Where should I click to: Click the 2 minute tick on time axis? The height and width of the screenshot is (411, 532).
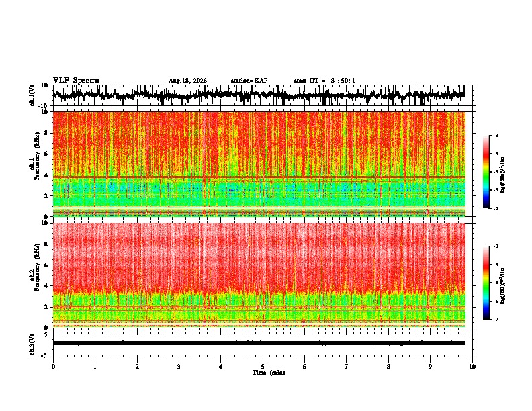[x=137, y=367]
